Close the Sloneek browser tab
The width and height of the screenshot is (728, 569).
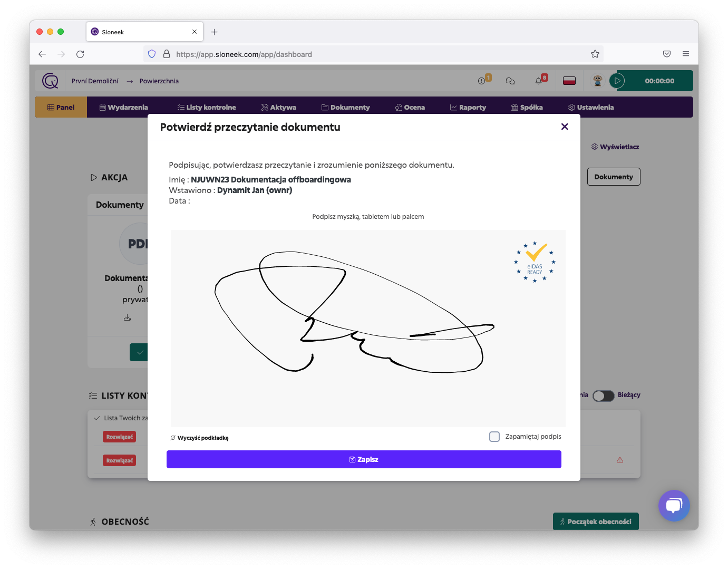click(195, 32)
